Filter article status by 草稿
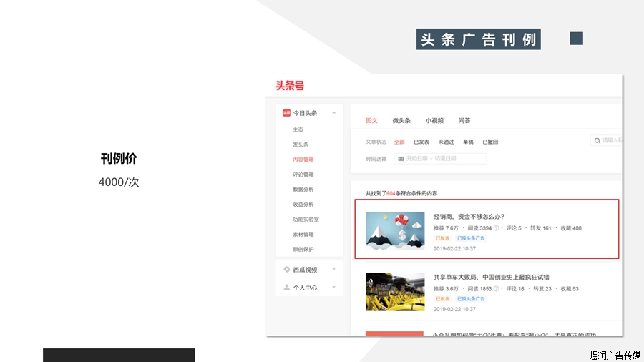 468,142
